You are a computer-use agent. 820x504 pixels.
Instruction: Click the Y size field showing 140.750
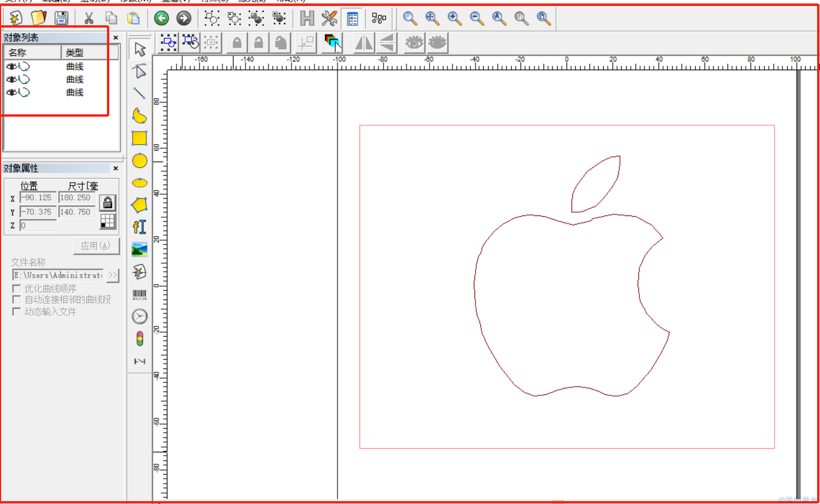77,212
